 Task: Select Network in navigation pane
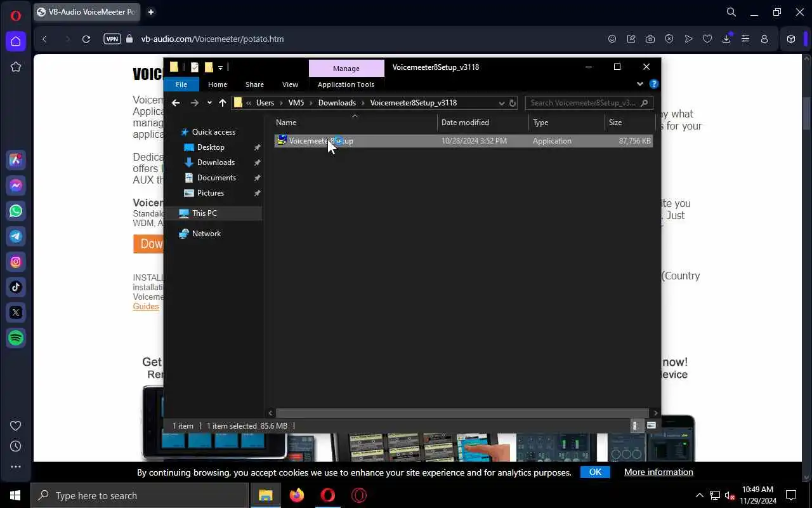coord(206,234)
